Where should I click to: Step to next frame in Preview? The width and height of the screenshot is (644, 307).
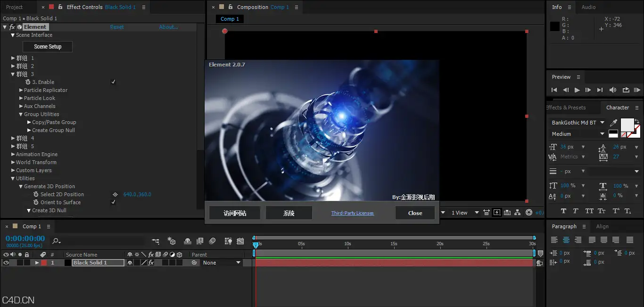tap(588, 90)
